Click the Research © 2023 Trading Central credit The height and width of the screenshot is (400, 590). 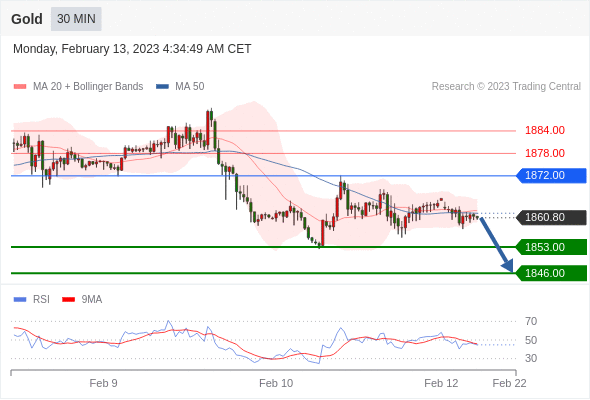(x=506, y=87)
